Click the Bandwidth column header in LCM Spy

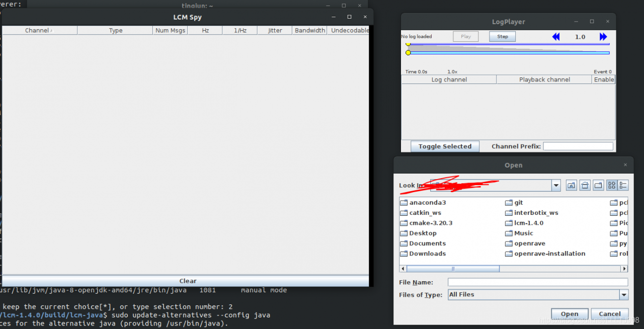[x=309, y=31]
